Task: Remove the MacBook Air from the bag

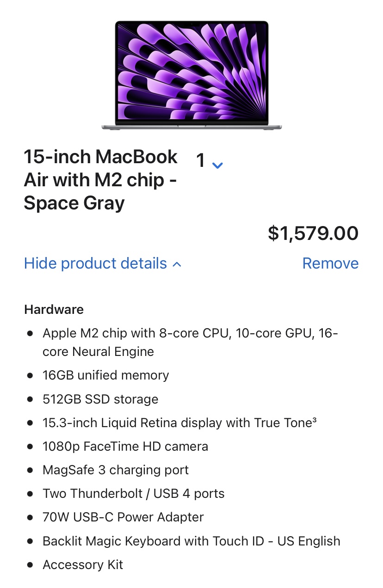Action: (x=330, y=263)
